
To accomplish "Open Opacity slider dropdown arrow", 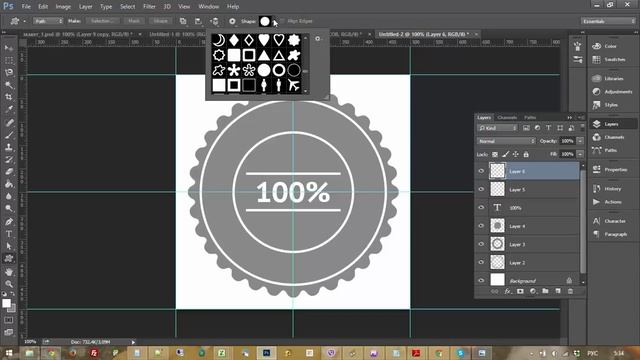I will pyautogui.click(x=580, y=141).
